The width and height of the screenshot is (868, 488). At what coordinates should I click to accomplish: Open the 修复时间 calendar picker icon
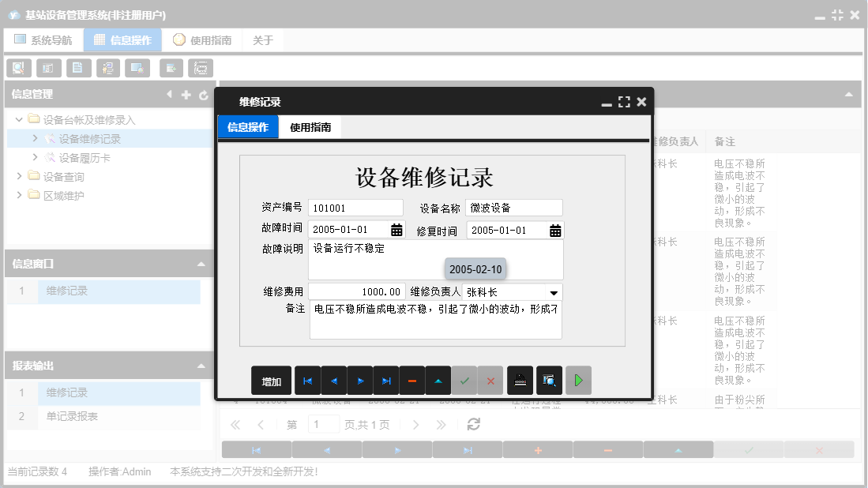click(x=554, y=229)
